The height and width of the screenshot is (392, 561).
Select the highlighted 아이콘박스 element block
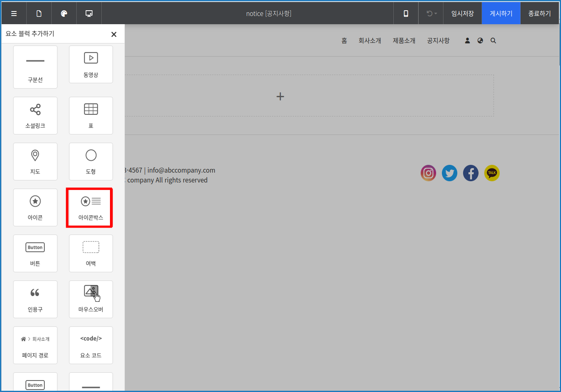[91, 207]
